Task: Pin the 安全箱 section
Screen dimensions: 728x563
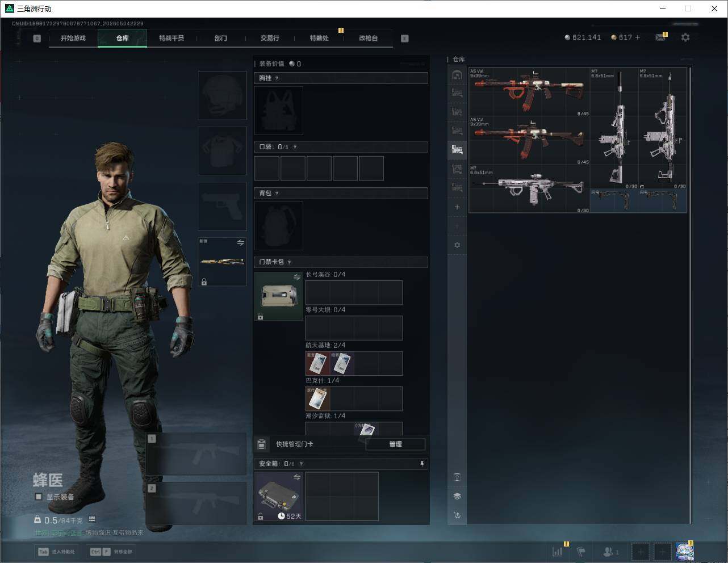Action: click(421, 464)
